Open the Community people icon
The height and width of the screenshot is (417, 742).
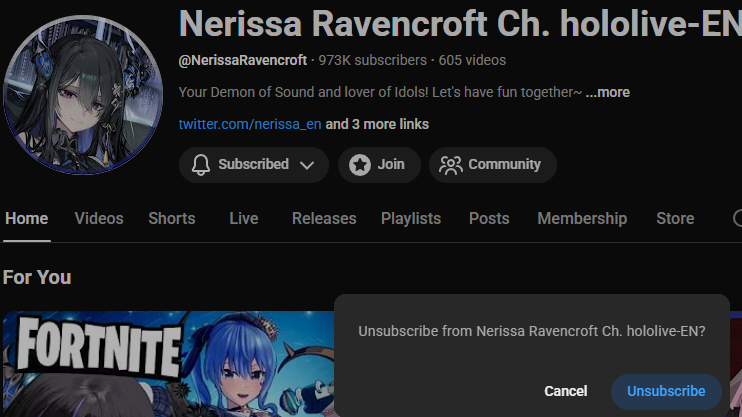450,165
